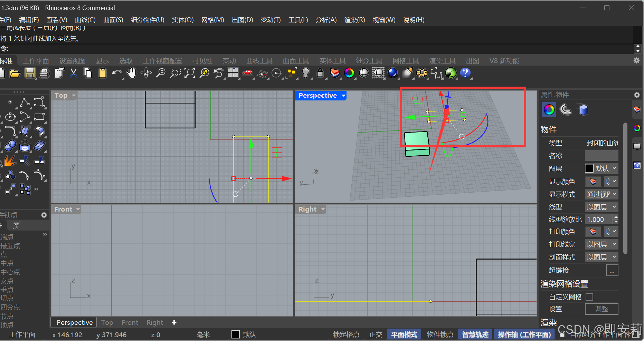Click the 调整 button
This screenshot has width=644, height=341.
coord(601,309)
